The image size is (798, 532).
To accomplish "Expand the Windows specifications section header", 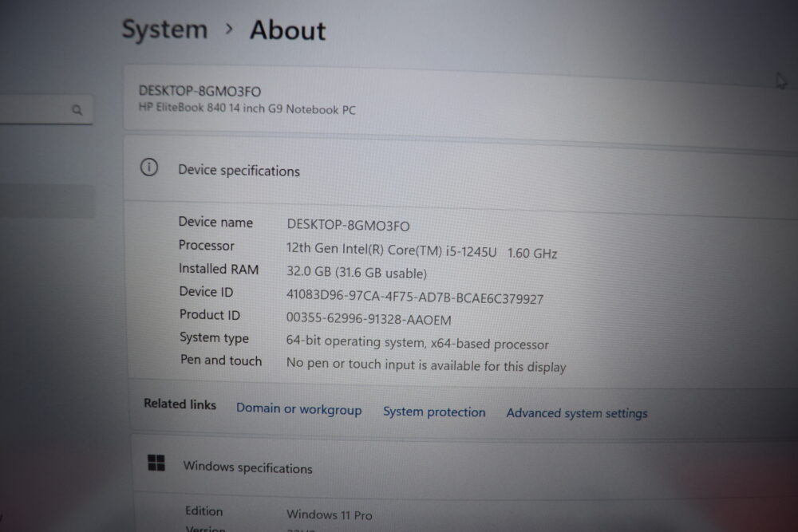I will pyautogui.click(x=464, y=467).
